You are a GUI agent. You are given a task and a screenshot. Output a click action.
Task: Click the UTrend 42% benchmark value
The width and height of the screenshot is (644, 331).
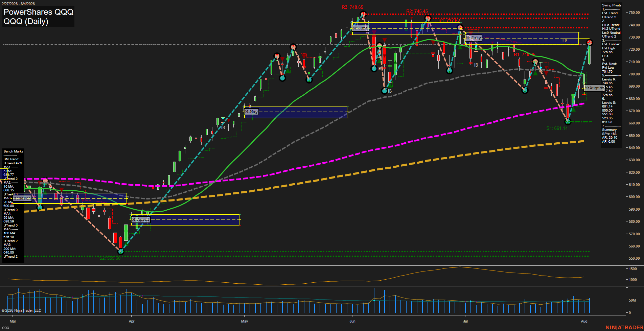13,163
